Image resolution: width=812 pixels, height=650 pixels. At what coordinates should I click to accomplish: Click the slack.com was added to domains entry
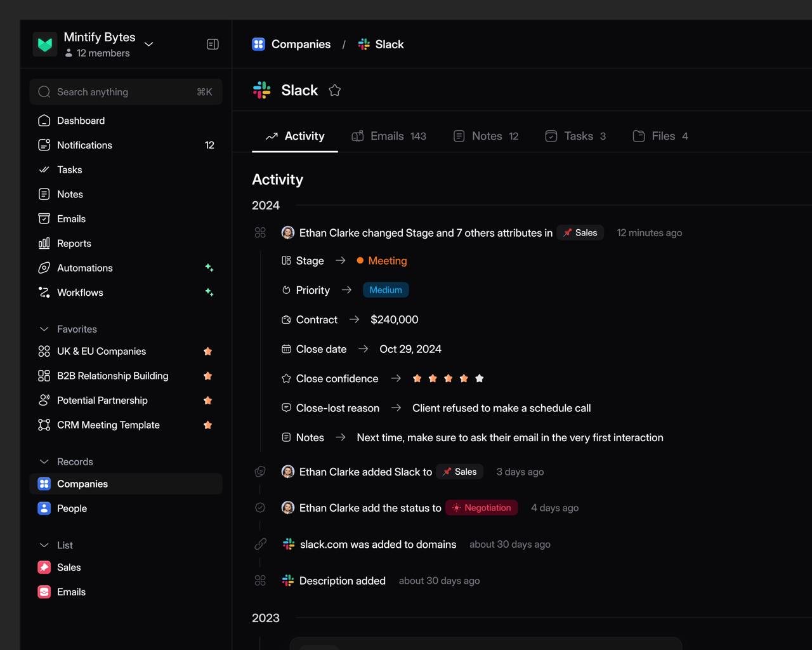click(378, 545)
